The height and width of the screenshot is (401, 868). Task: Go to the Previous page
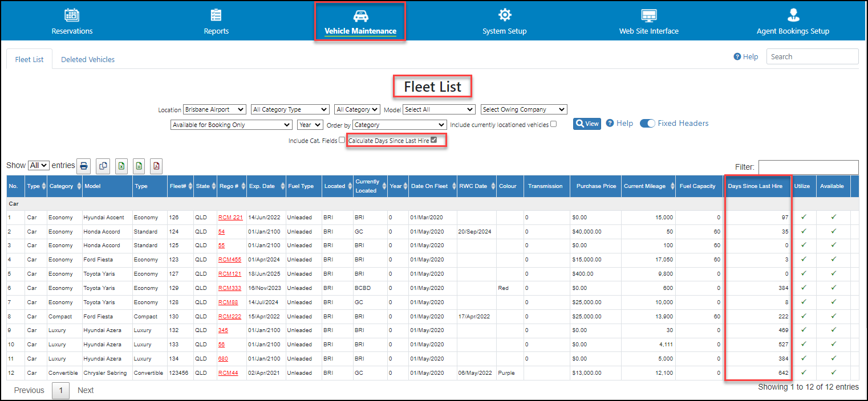29,390
